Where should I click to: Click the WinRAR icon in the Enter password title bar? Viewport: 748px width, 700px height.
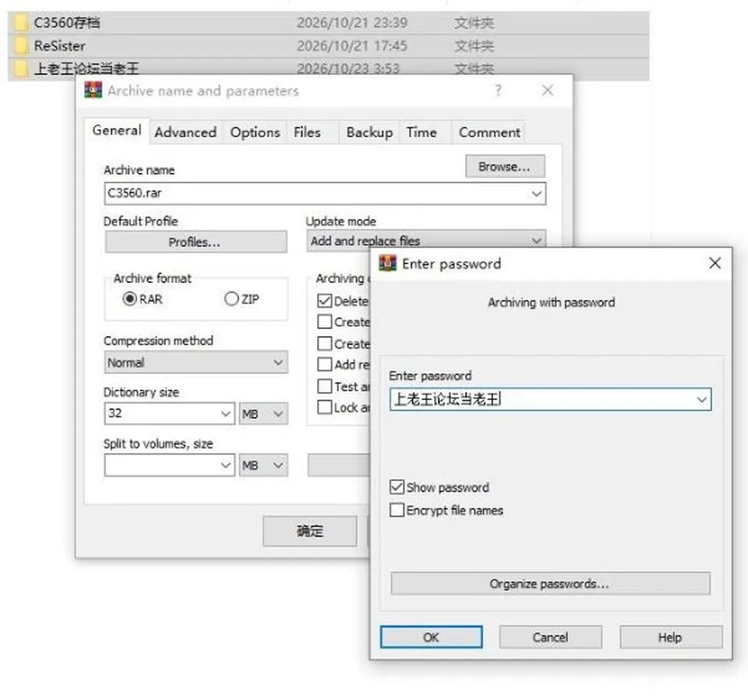coord(387,263)
